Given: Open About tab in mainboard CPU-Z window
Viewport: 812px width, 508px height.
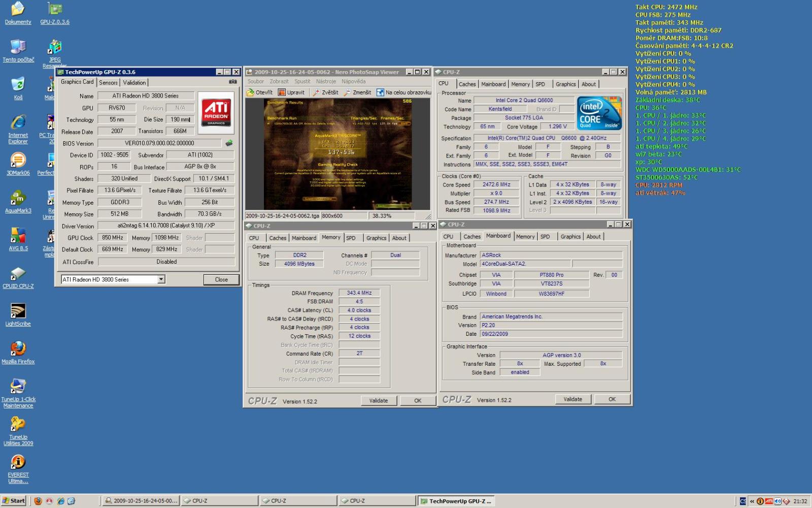Looking at the screenshot, I should (593, 237).
